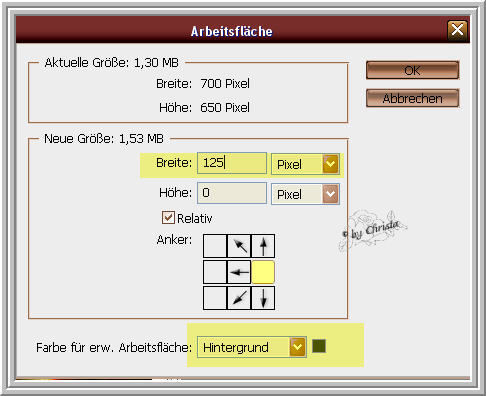
Task: Focus the Höhe input field
Action: point(232,193)
